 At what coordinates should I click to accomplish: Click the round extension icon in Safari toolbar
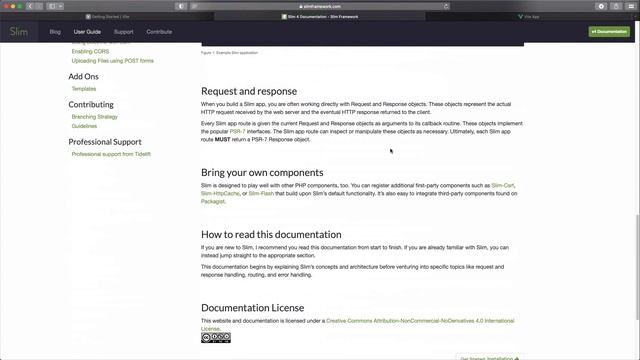click(x=601, y=6)
